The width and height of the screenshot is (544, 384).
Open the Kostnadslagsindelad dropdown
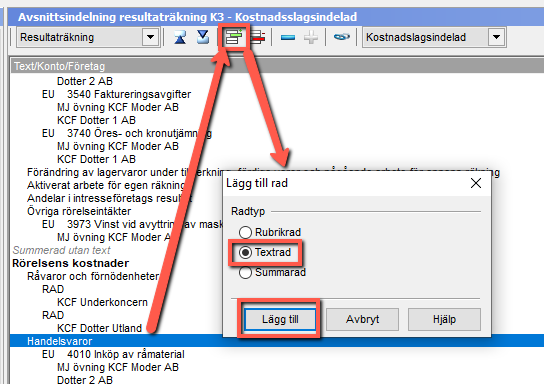[496, 37]
